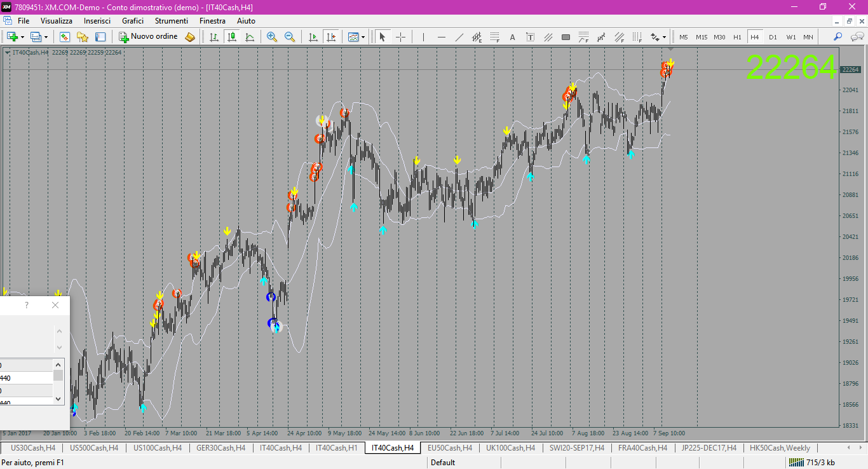Image resolution: width=868 pixels, height=469 pixels.
Task: Toggle chart auto scroll
Action: click(313, 37)
